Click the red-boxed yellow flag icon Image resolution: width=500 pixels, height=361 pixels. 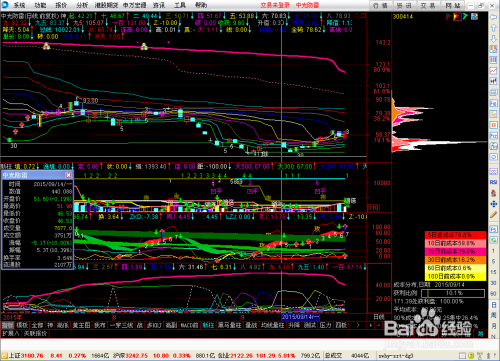[x=457, y=16]
